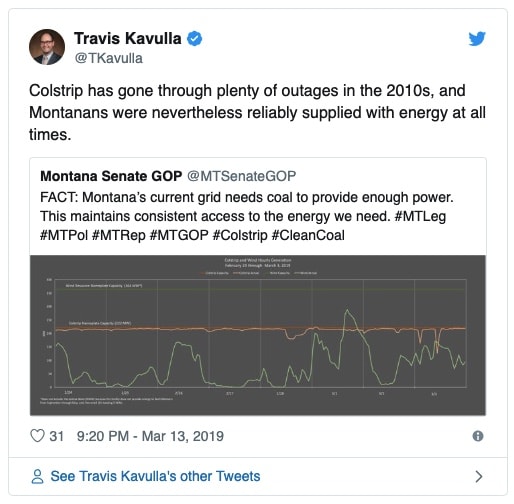The width and height of the screenshot is (514, 504).
Task: Open the Montana Senate GOP quoted account name
Action: pos(111,176)
